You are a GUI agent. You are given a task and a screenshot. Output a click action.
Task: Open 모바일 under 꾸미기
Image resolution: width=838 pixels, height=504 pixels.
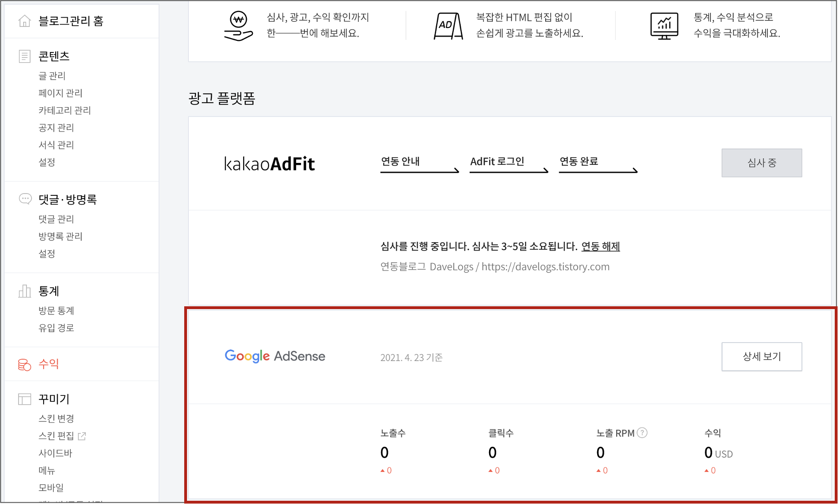(x=51, y=487)
